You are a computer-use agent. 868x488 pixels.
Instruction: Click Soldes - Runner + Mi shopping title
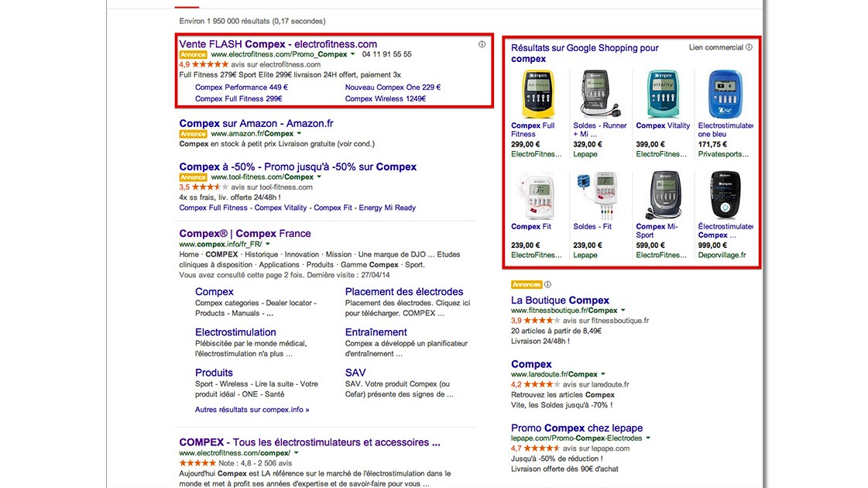point(599,129)
